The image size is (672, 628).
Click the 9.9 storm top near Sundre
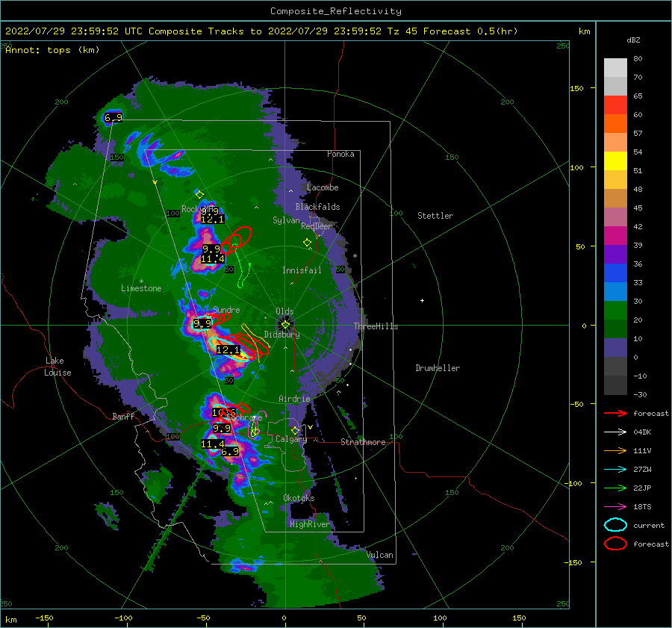202,323
